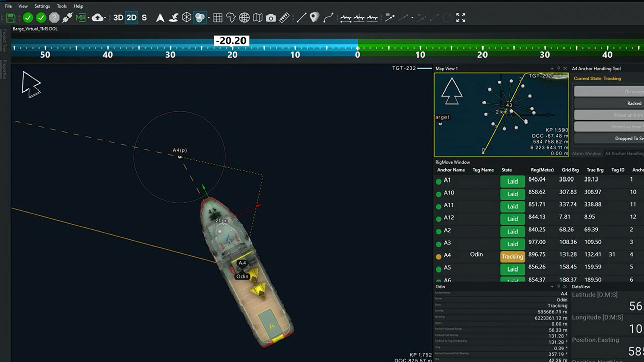Open Map View 1 panel options dropdown
The width and height of the screenshot is (644, 362).
click(x=552, y=68)
